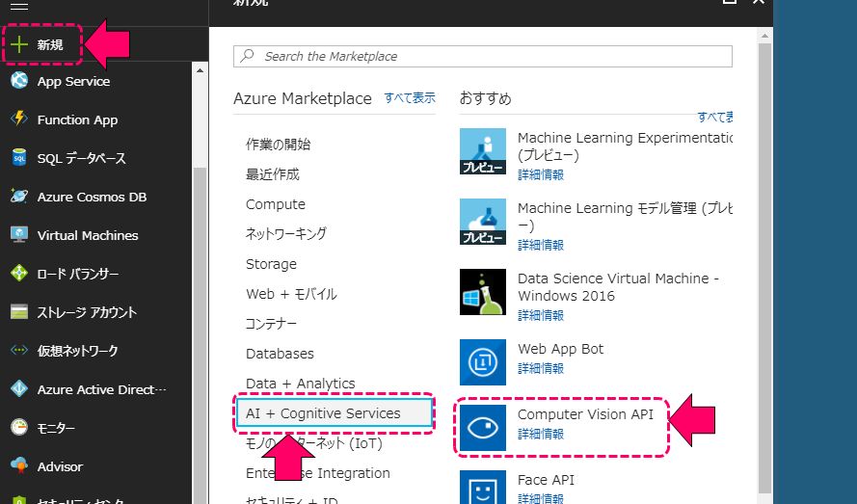Open Function App in the sidebar

pos(77,119)
